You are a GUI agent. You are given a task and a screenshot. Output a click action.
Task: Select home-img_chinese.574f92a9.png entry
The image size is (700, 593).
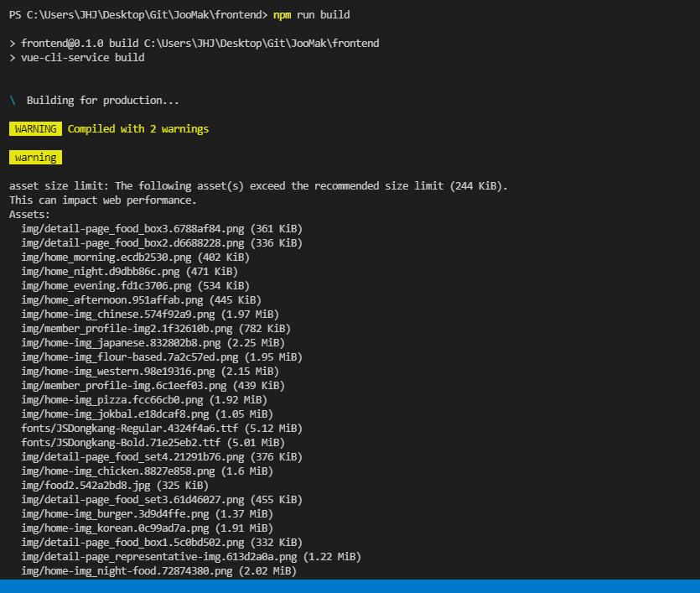(150, 315)
